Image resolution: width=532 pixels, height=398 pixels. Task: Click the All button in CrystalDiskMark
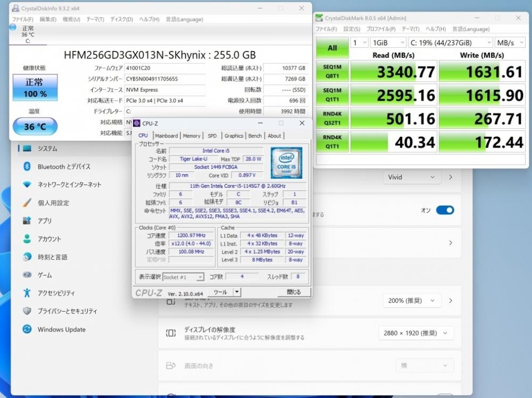(332, 48)
